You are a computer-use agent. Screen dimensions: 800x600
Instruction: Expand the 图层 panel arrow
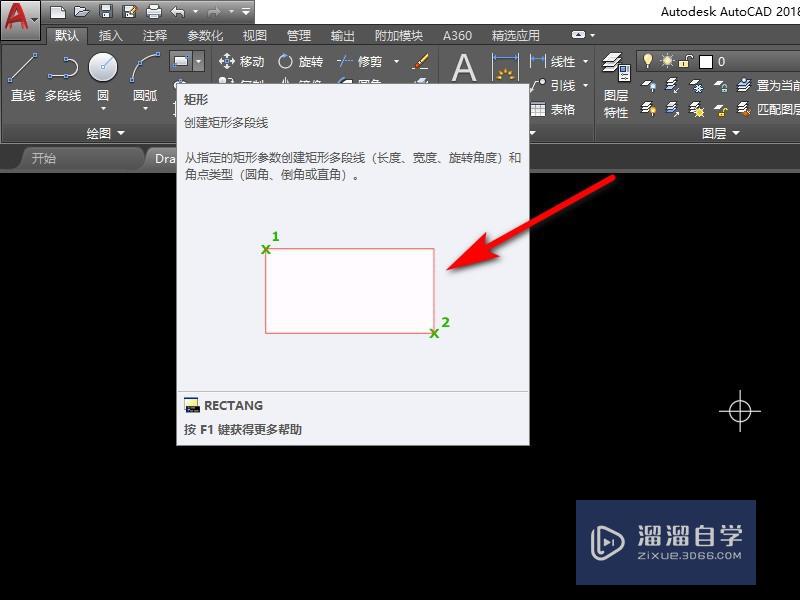(x=735, y=135)
